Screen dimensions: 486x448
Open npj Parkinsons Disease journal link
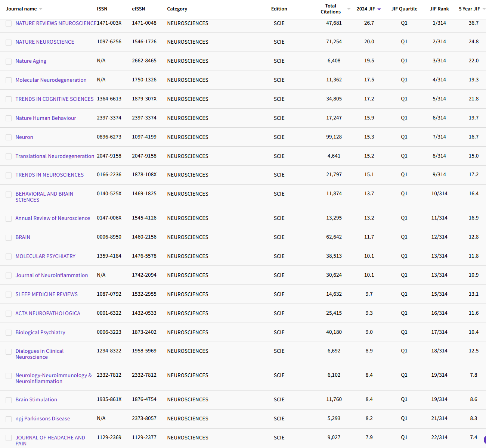coord(43,419)
